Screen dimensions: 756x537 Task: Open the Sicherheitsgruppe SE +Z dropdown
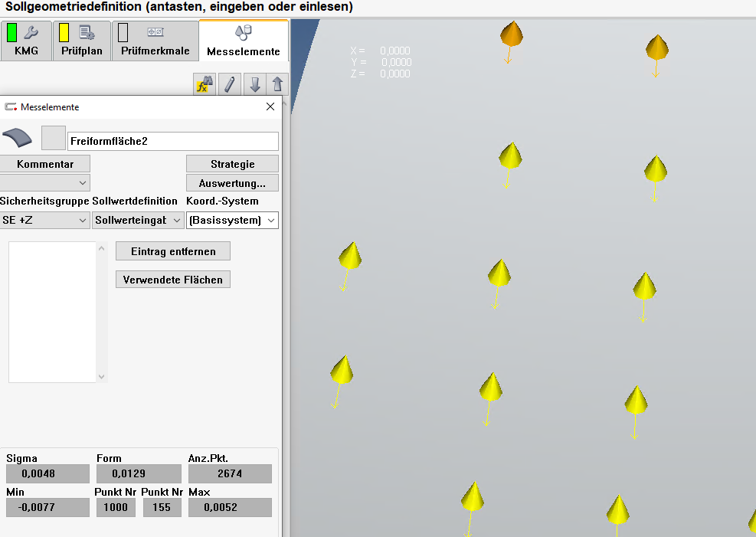pos(45,221)
